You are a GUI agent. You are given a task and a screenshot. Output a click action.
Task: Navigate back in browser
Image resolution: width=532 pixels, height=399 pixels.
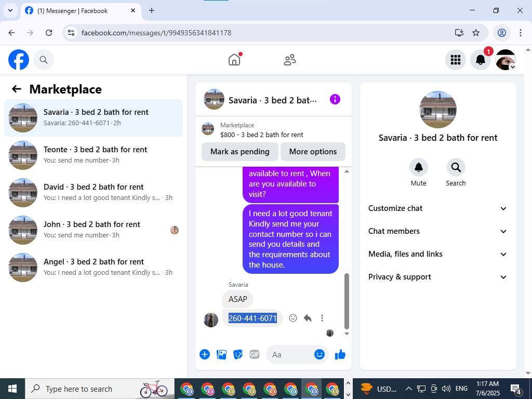pyautogui.click(x=11, y=33)
